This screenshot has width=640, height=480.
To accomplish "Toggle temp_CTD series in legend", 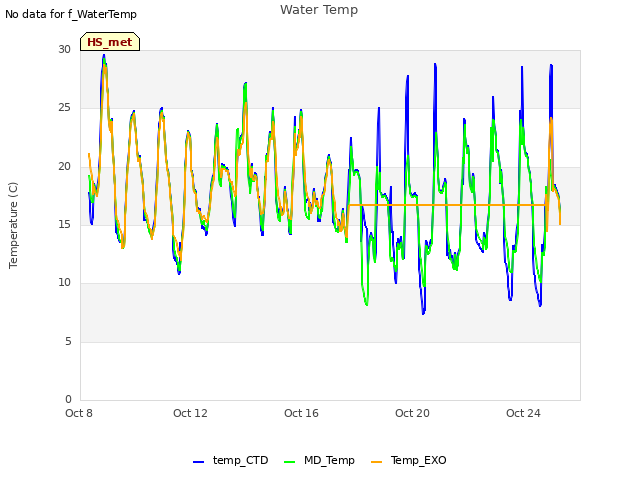I will (231, 460).
